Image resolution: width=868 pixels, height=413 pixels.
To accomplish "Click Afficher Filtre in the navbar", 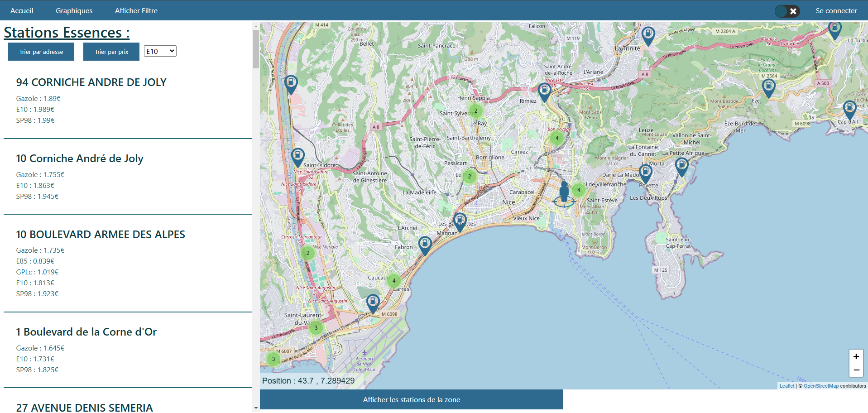I will [x=136, y=10].
